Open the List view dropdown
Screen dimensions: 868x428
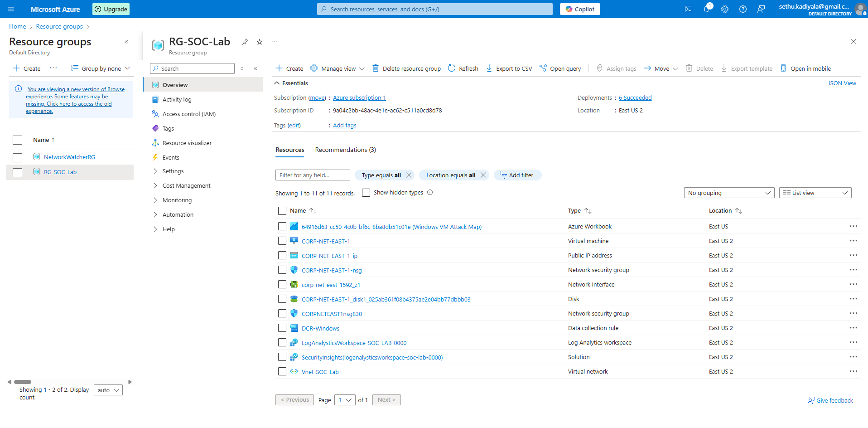815,193
